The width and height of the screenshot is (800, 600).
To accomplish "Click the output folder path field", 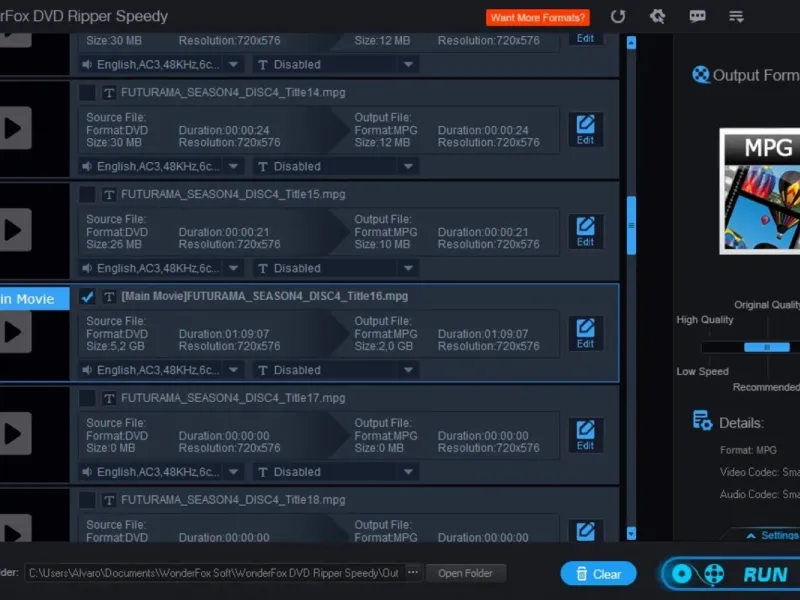I will pyautogui.click(x=214, y=573).
